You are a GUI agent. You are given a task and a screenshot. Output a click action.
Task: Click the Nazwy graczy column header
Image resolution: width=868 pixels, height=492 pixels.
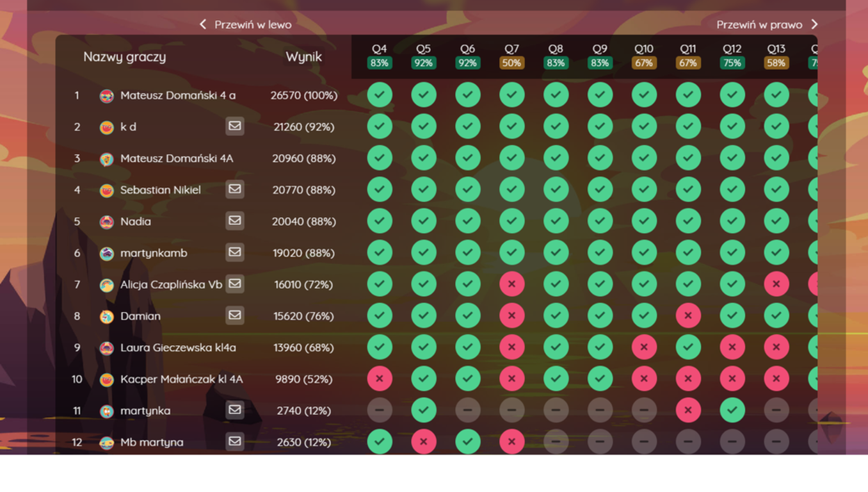[x=125, y=56]
